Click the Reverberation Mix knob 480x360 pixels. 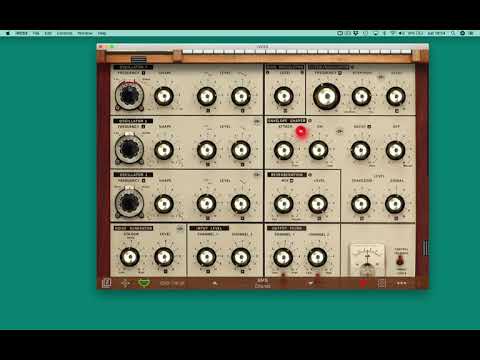[284, 204]
